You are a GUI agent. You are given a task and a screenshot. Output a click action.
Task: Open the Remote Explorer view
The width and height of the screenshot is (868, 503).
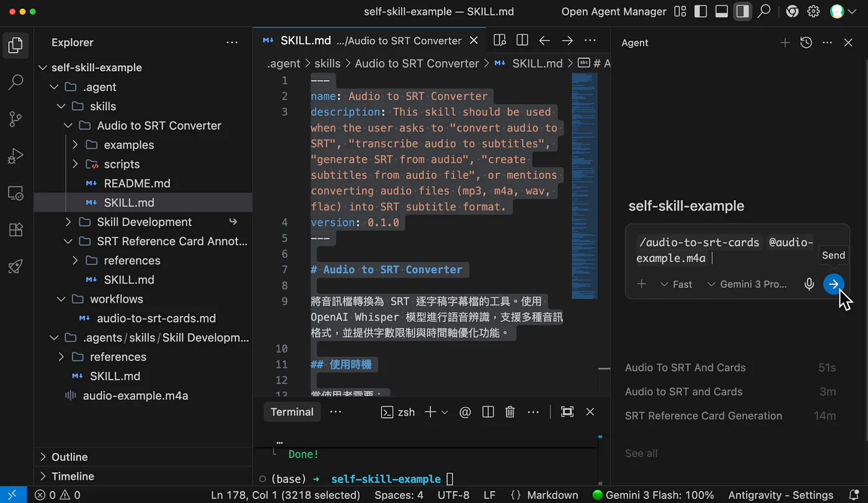point(16,193)
